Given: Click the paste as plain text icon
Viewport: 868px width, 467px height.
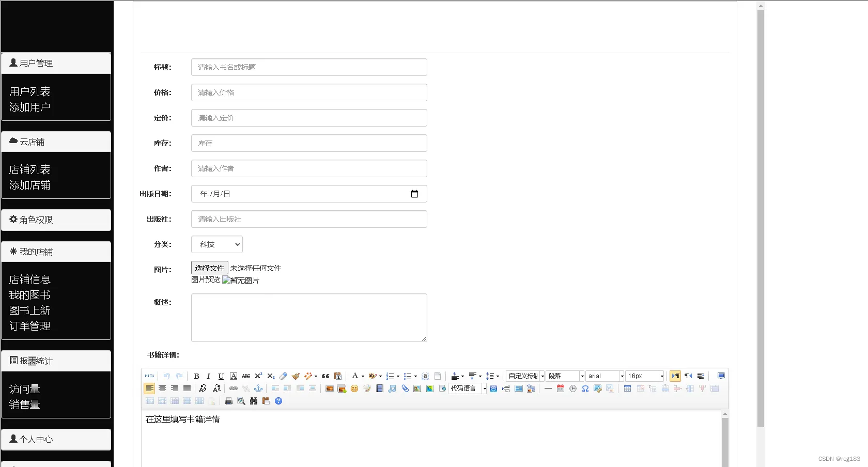Looking at the screenshot, I should click(x=338, y=376).
